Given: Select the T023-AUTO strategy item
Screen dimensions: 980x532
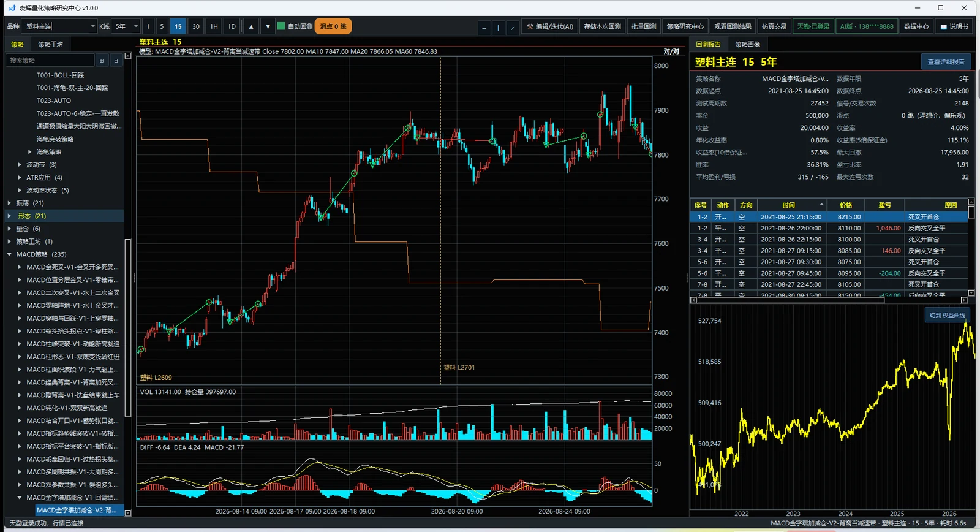Looking at the screenshot, I should [54, 101].
